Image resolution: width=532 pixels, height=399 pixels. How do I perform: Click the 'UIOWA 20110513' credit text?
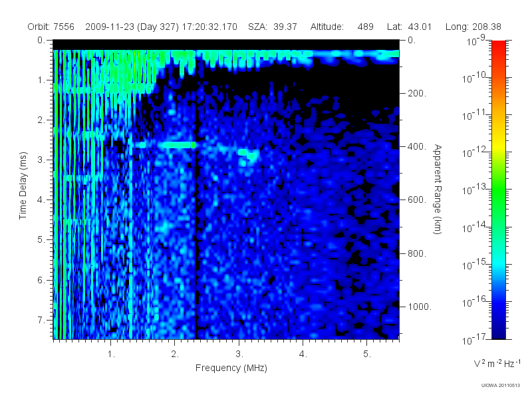click(x=501, y=386)
